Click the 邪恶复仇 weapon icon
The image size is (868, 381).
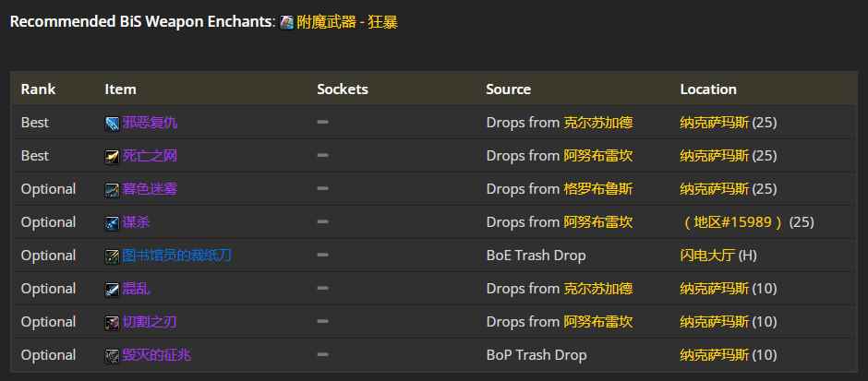pos(112,124)
